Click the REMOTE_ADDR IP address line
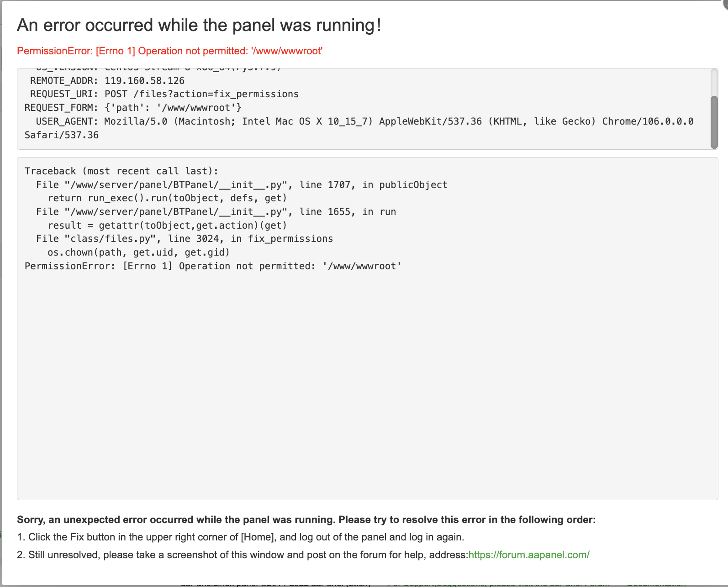Viewport: 728px width, 587px height. coord(107,81)
